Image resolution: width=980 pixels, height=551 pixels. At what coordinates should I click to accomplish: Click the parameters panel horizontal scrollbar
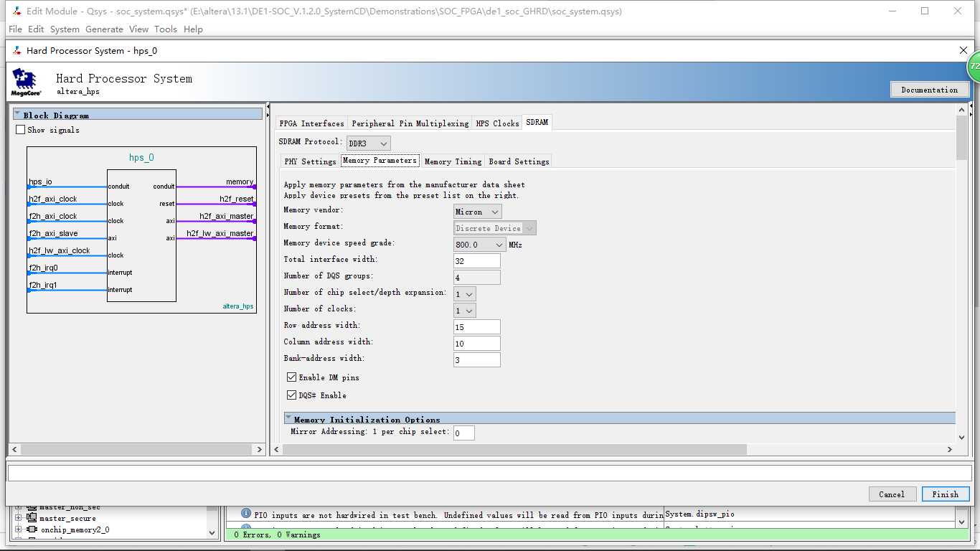514,449
